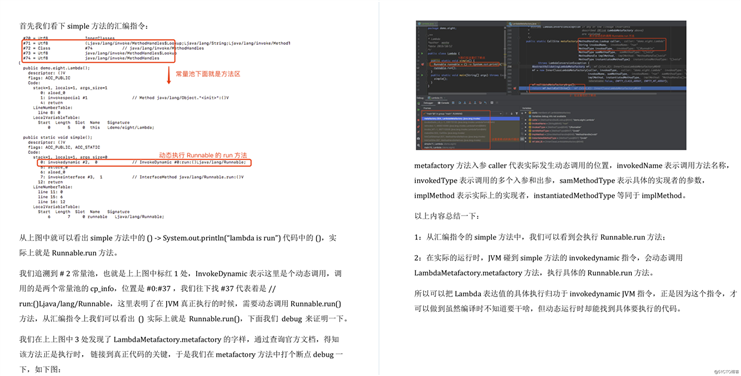The image size is (741, 376).
Task: Click the 'public static void simple();' bytecode line
Action: click(58, 137)
